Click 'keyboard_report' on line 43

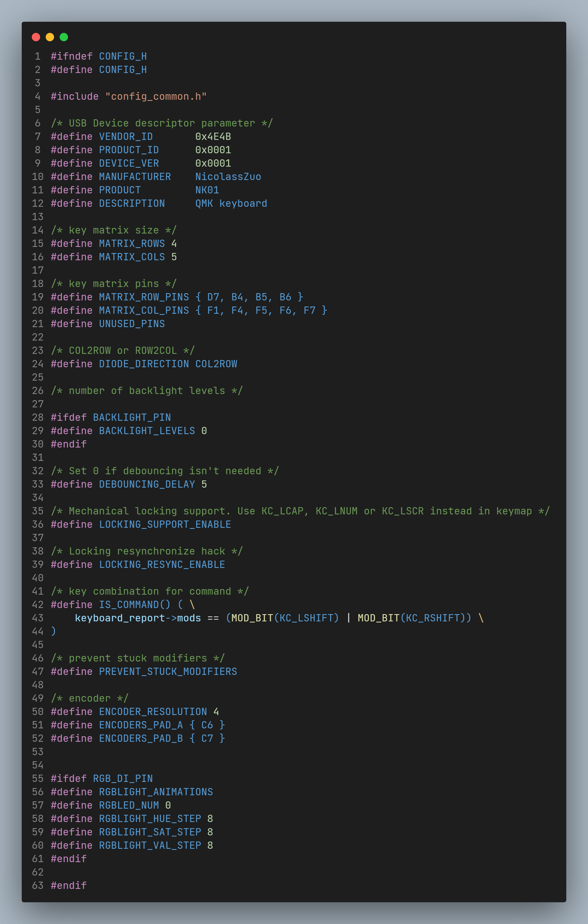tap(120, 618)
